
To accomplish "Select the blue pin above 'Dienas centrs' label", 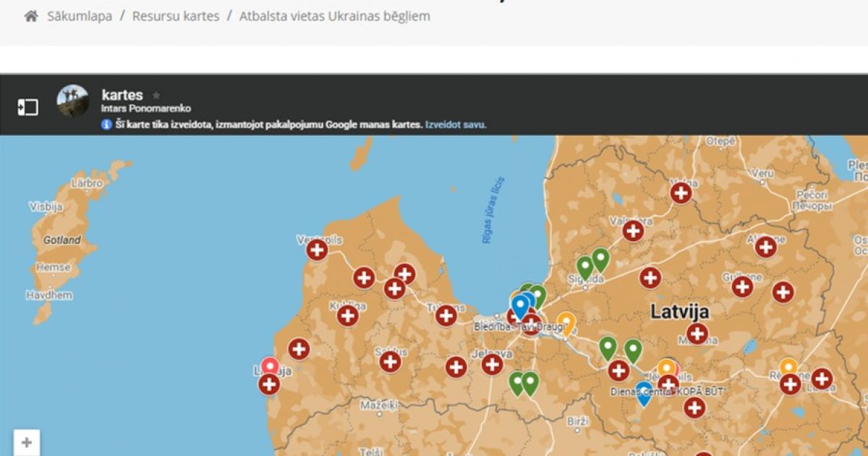I will tap(643, 392).
